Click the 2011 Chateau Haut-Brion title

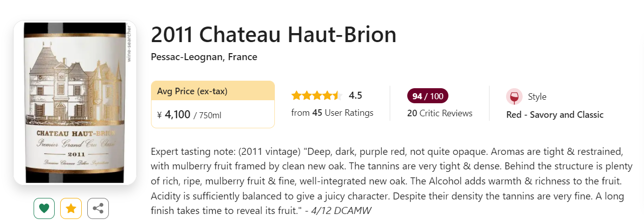273,35
